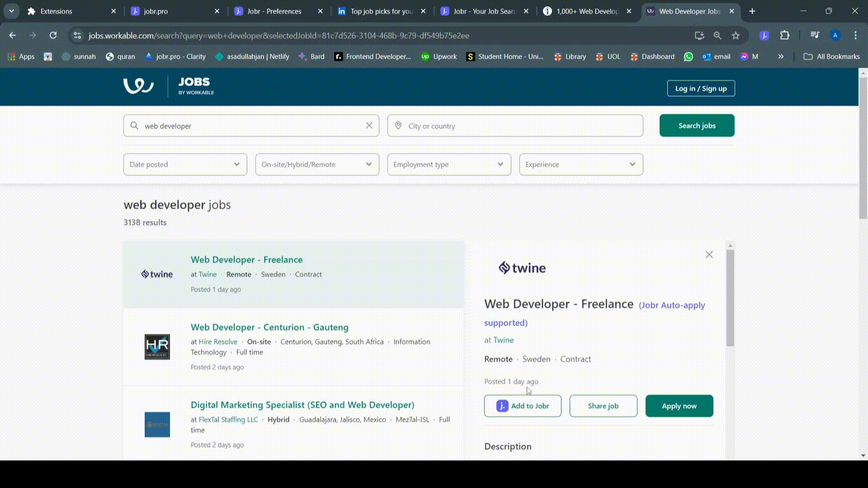This screenshot has height=488, width=868.
Task: Open Digital Marketing Specialist job listing
Action: click(302, 405)
